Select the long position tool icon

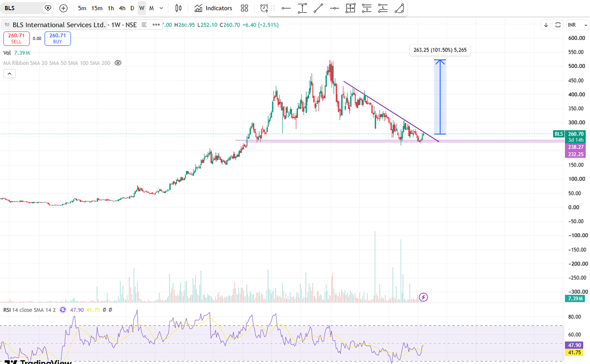[383, 8]
